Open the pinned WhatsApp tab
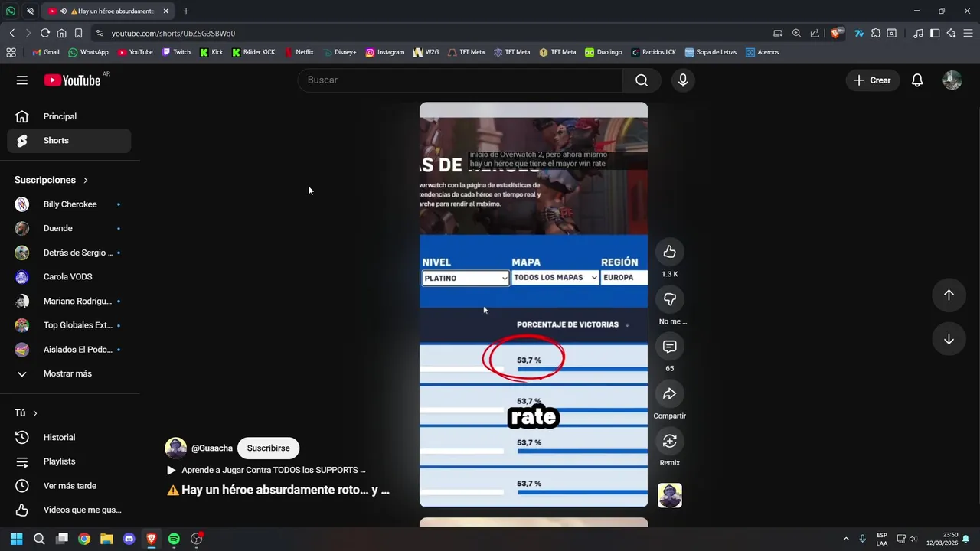The height and width of the screenshot is (551, 980). coord(11,11)
